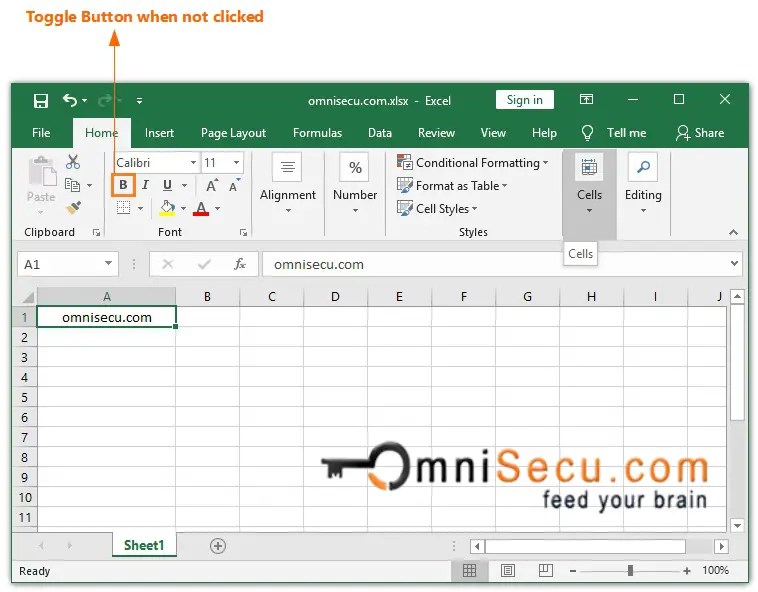Cut selection with scissors icon
Screen dimensions: 758x592
(x=73, y=162)
